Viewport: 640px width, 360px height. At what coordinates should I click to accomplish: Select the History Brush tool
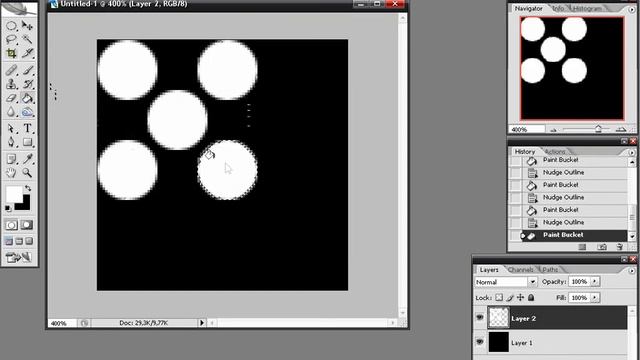point(27,84)
